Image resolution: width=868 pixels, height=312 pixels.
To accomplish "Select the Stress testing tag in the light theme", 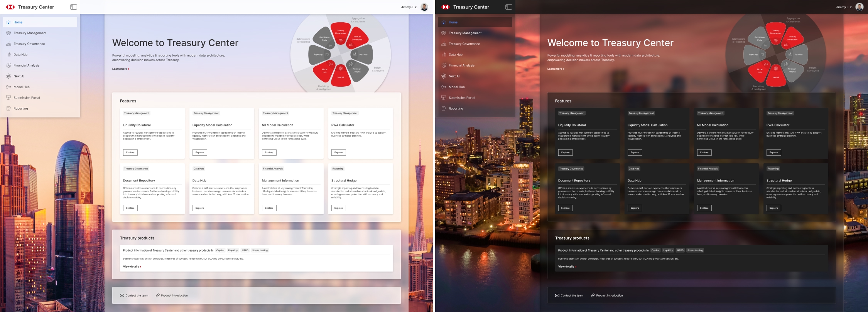I will pos(260,250).
